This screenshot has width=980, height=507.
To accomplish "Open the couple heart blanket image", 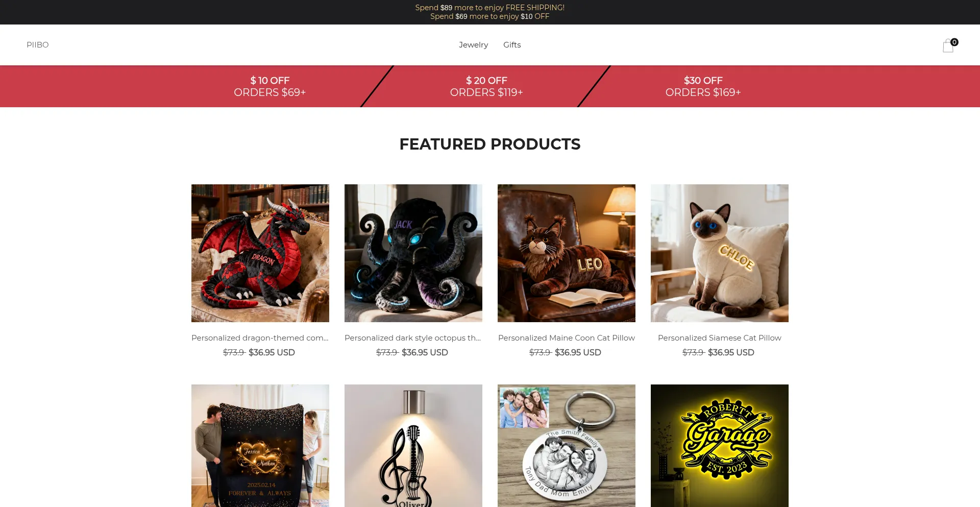I will pyautogui.click(x=260, y=446).
